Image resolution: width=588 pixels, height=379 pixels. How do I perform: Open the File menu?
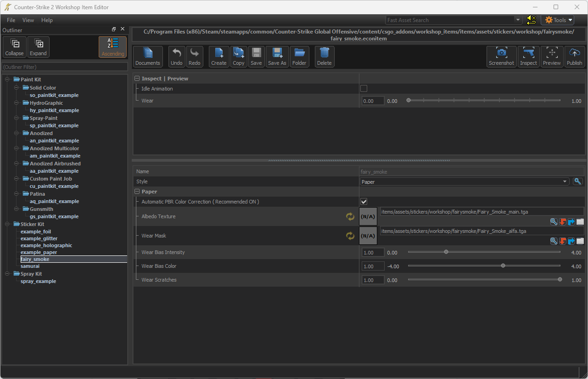[11, 20]
